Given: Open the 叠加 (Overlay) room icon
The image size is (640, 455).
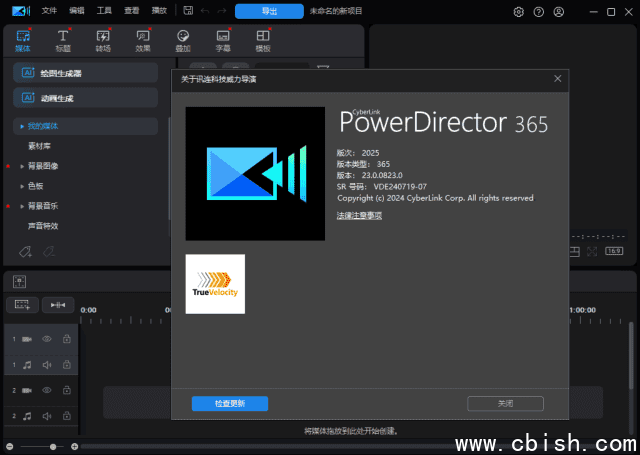Looking at the screenshot, I should point(183,40).
